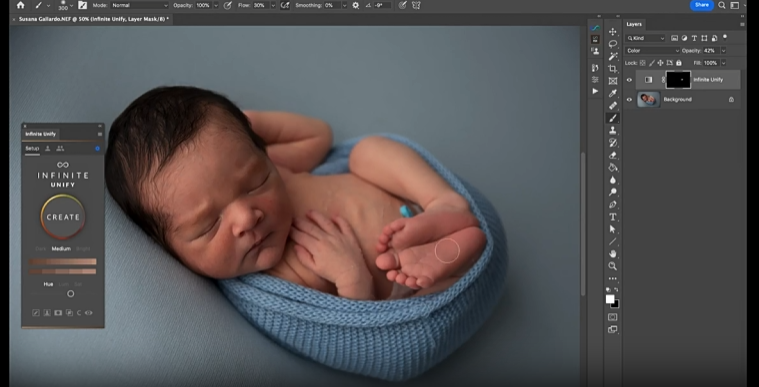The width and height of the screenshot is (759, 387).
Task: Open the Color blend mode dropdown
Action: pos(653,50)
